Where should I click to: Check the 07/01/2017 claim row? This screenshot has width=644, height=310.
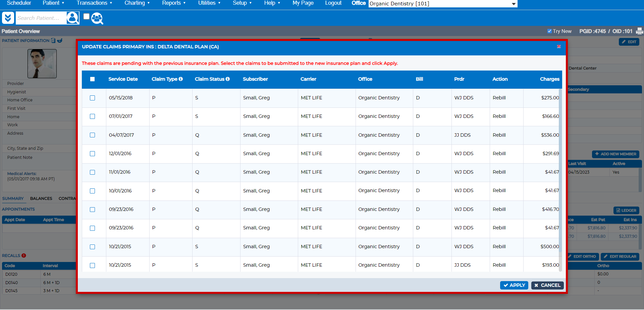(93, 117)
